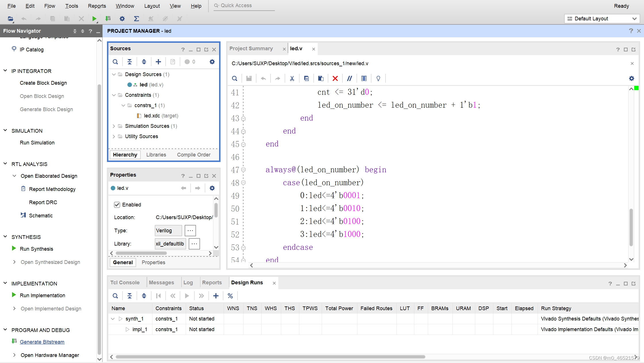
Task: Add sources using plus icon in Sources panel
Action: (x=158, y=62)
